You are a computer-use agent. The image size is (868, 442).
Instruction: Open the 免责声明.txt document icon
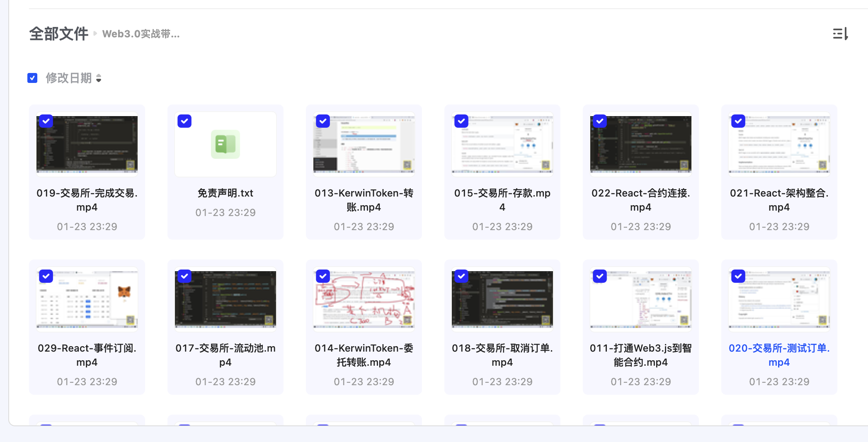225,144
